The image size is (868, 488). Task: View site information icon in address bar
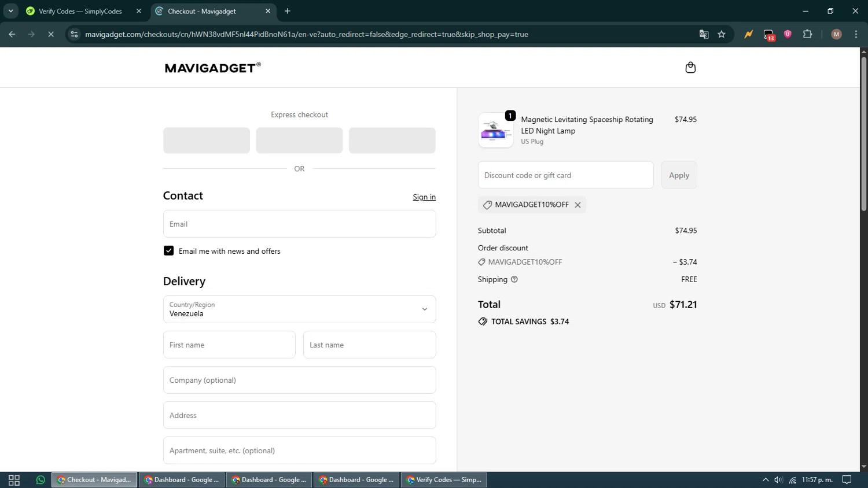(x=74, y=34)
